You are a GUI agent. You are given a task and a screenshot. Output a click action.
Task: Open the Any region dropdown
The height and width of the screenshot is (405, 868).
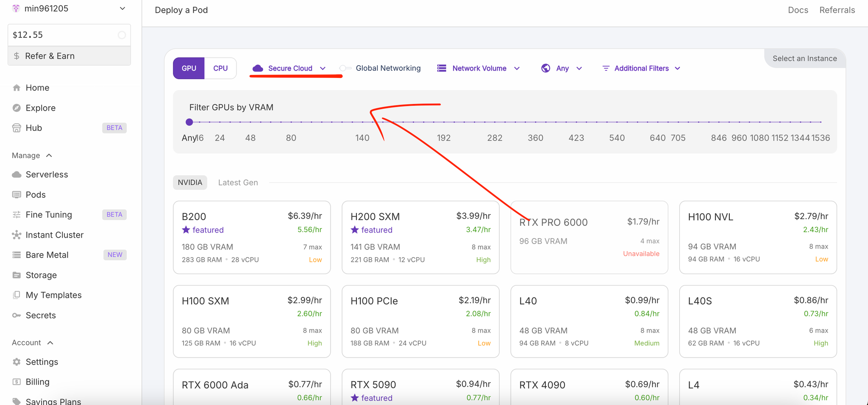[x=562, y=68]
